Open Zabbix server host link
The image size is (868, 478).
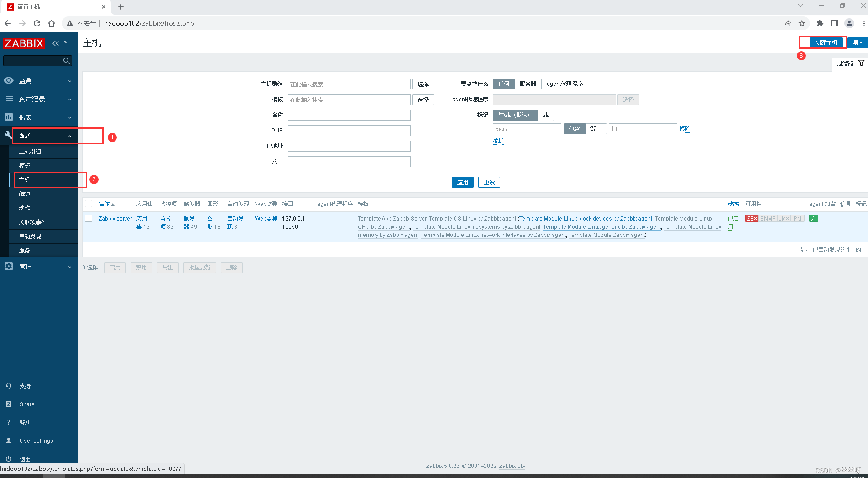[x=115, y=219]
